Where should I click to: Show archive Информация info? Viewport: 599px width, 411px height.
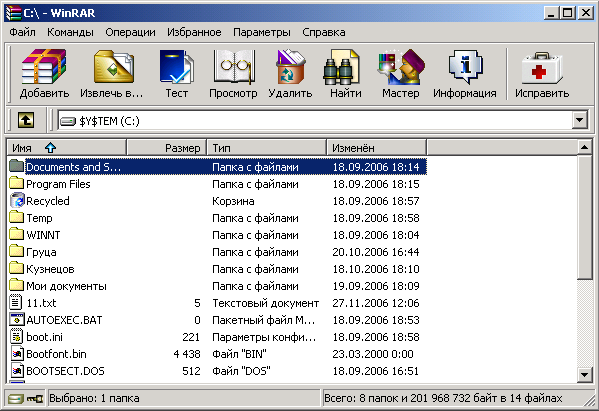coord(465,73)
